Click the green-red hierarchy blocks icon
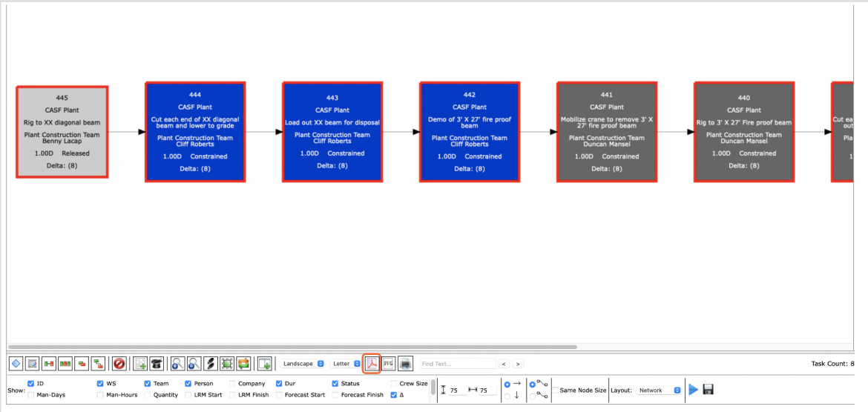868x412 pixels. coord(99,364)
